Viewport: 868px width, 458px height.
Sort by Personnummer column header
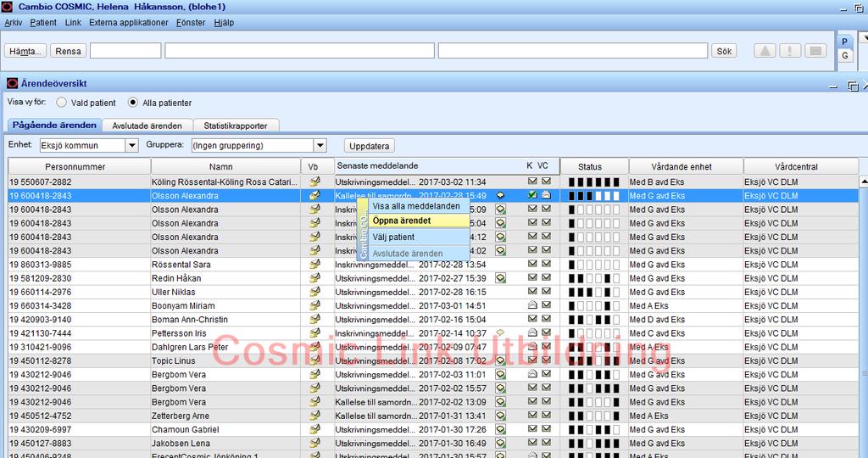click(x=80, y=166)
